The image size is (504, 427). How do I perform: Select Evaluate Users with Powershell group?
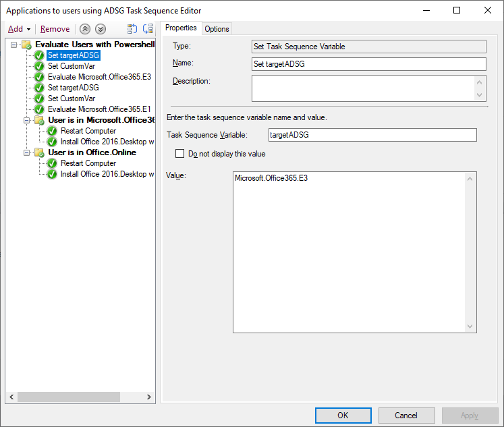[x=95, y=45]
